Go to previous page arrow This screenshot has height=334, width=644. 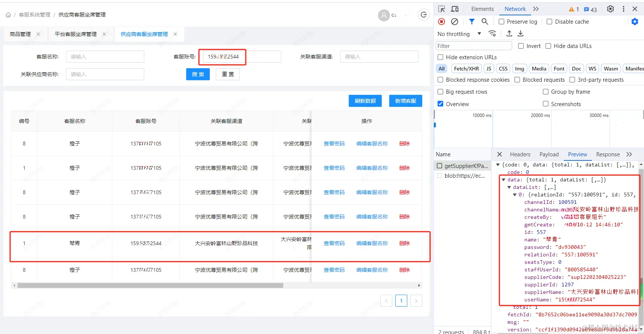click(386, 301)
